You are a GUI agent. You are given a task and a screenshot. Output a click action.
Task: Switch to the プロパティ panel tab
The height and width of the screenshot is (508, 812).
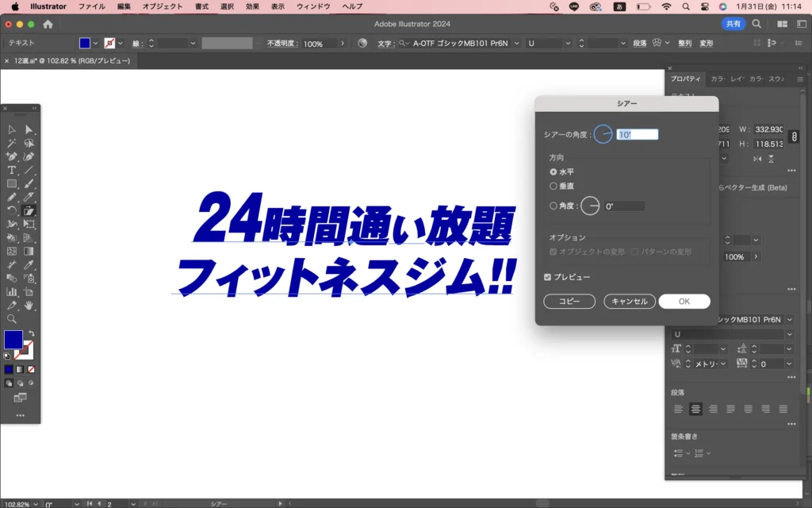click(685, 79)
